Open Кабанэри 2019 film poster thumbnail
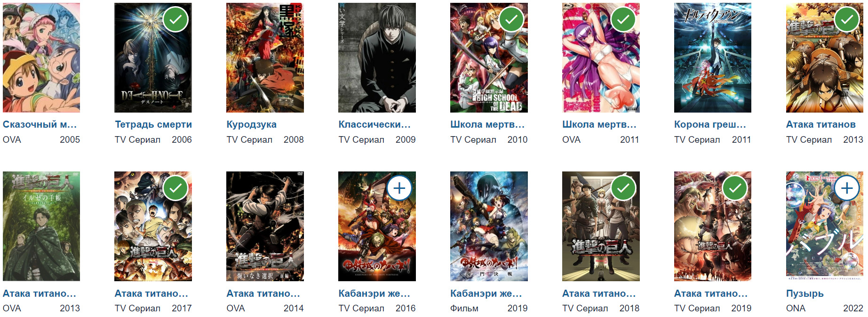Viewport: 868px width, 317px height. click(489, 226)
